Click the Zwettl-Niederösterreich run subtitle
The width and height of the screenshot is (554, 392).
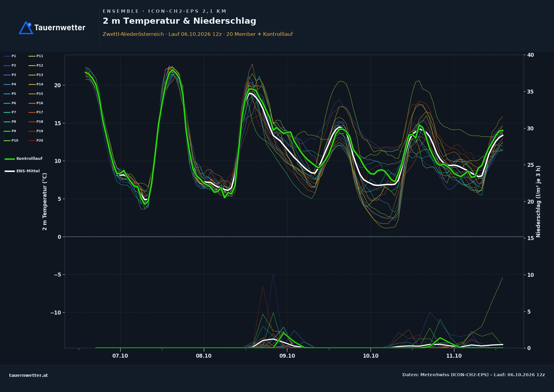point(198,34)
